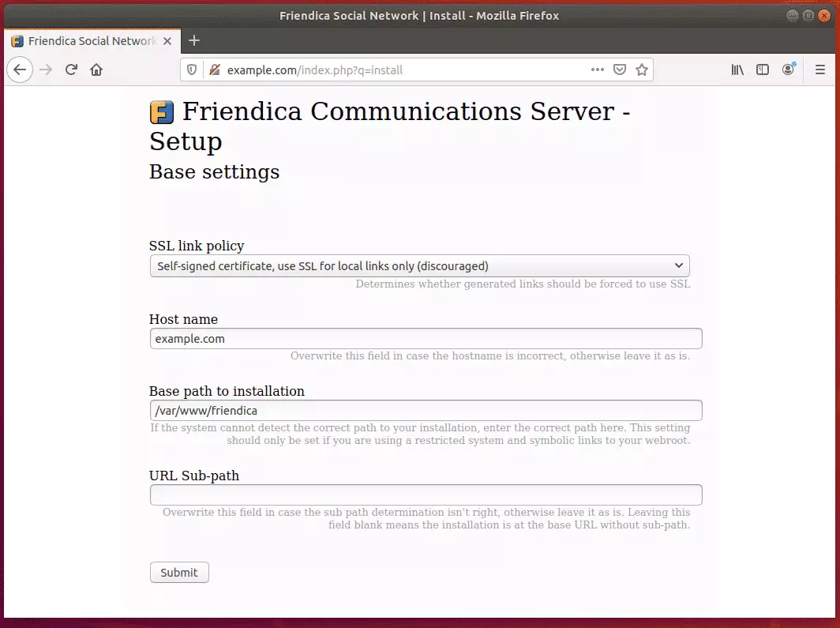Edit the Base path to installation field
The height and width of the screenshot is (628, 840).
(426, 411)
